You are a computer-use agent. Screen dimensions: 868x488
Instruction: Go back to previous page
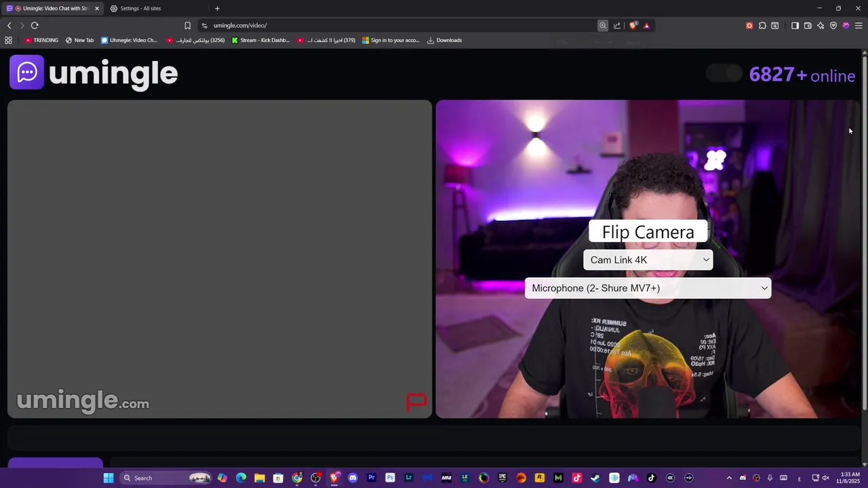click(9, 26)
